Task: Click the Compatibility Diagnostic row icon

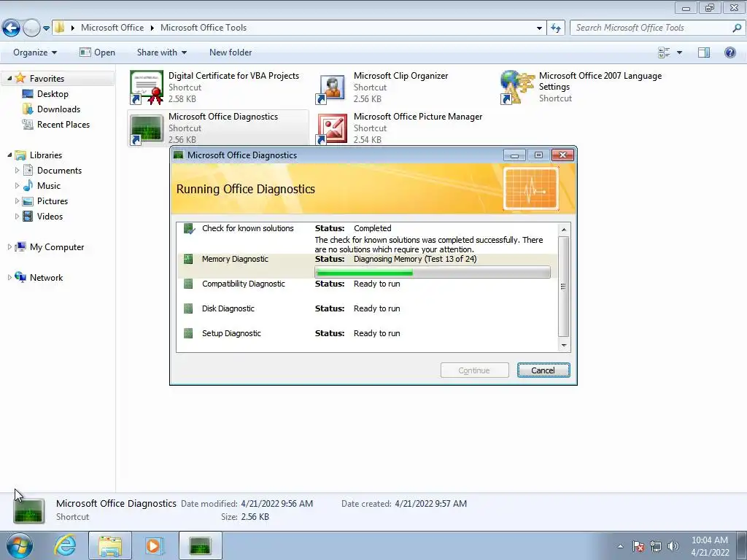Action: 188,284
